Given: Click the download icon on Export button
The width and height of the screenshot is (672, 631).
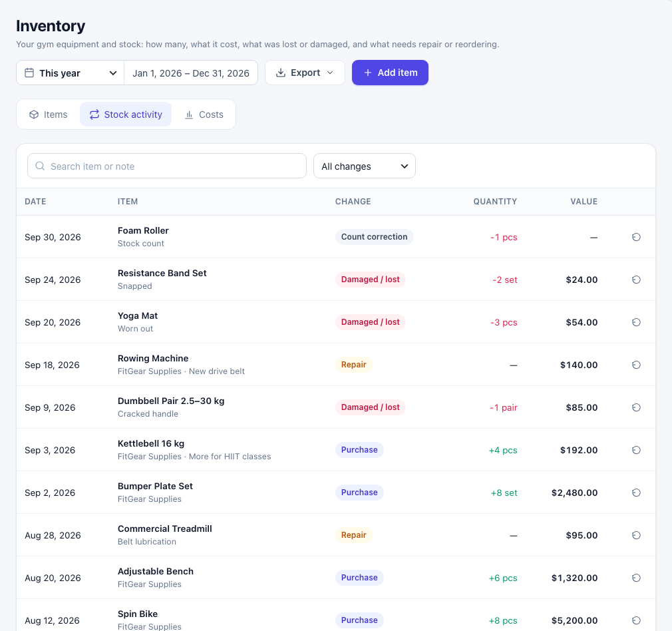Looking at the screenshot, I should (x=281, y=73).
